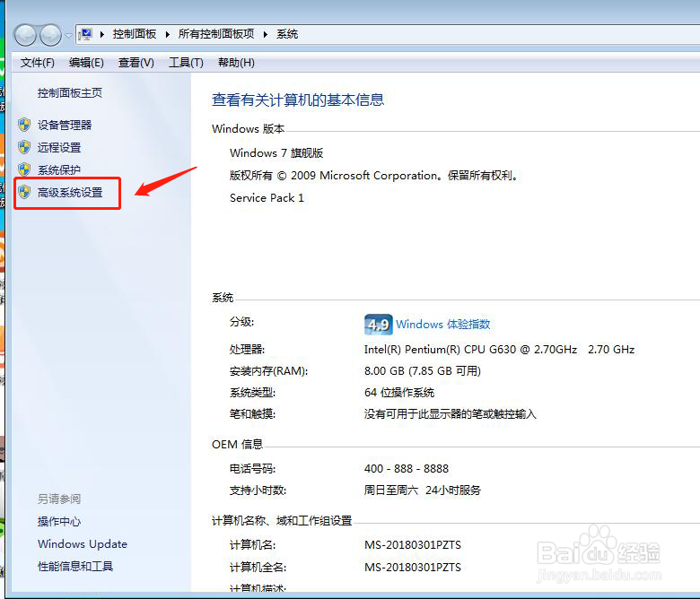Click the computer icon in address bar
700x599 pixels.
pyautogui.click(x=85, y=34)
